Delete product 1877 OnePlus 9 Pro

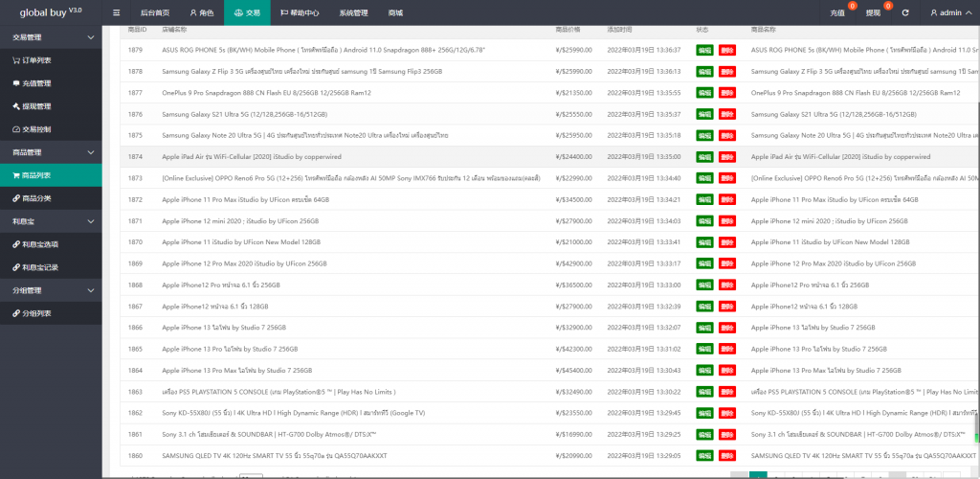point(727,93)
